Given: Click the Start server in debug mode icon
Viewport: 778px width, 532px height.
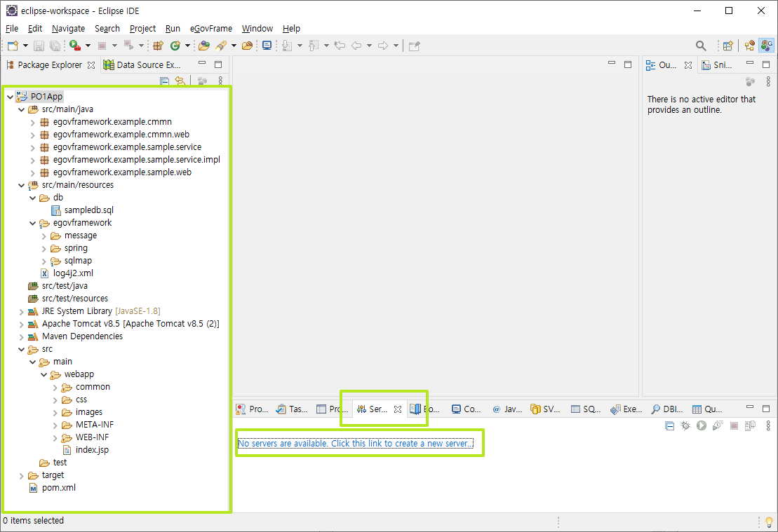Looking at the screenshot, I should (685, 425).
